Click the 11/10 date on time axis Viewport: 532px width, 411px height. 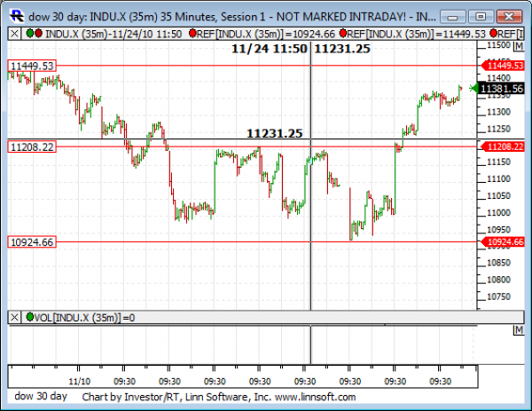pos(80,381)
